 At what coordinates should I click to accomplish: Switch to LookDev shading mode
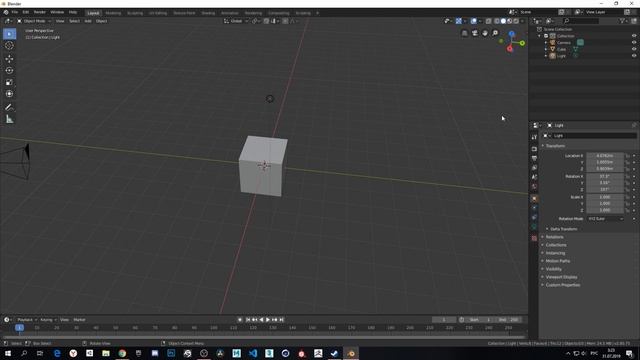click(x=509, y=21)
